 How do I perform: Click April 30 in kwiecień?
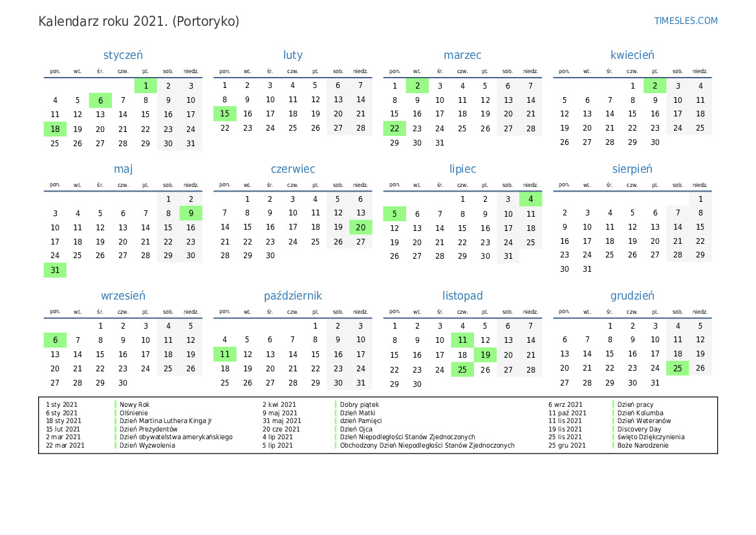tap(654, 142)
